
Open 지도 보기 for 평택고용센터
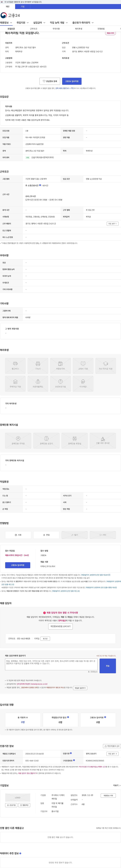(x=113, y=754)
